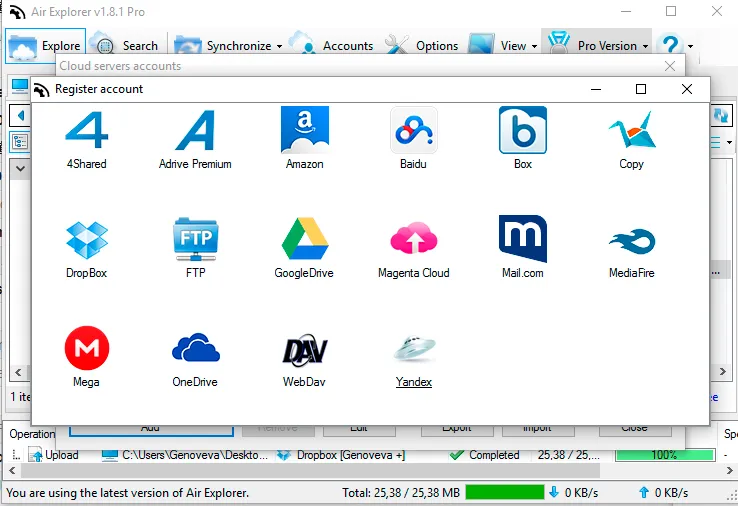Minimize the Register account window

click(x=596, y=89)
